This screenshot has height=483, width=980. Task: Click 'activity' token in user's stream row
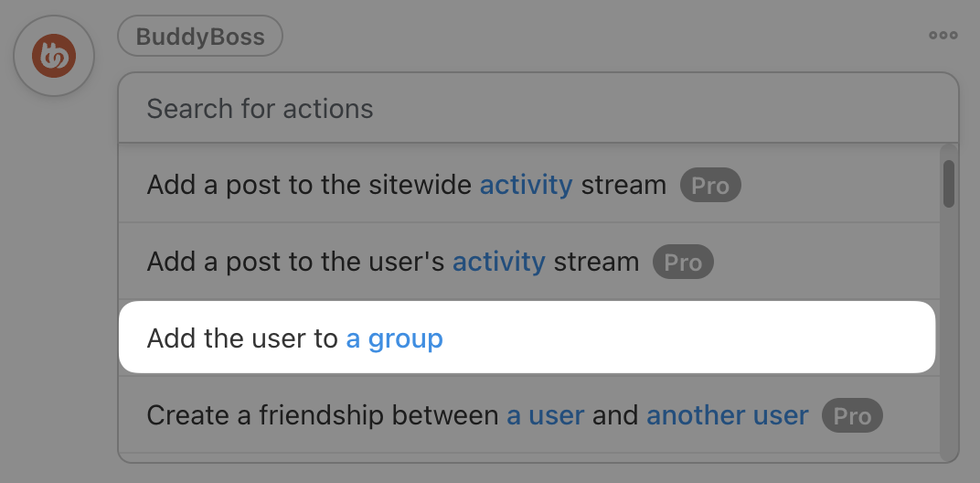point(499,262)
